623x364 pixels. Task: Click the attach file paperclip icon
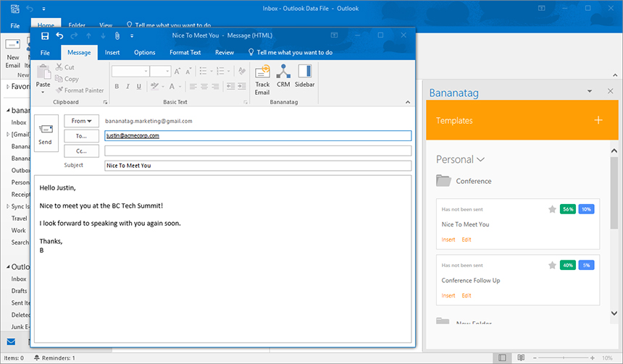116,35
